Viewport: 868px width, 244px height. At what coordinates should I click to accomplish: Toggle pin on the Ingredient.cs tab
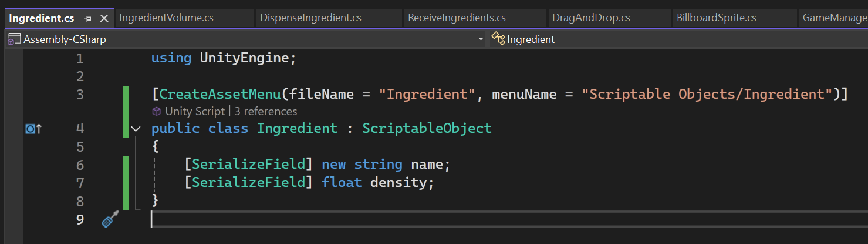click(87, 19)
